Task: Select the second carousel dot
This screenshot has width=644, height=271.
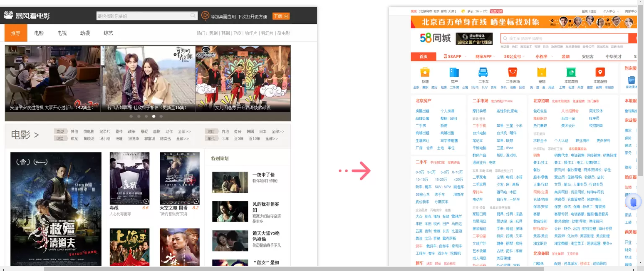Action: coord(139,116)
